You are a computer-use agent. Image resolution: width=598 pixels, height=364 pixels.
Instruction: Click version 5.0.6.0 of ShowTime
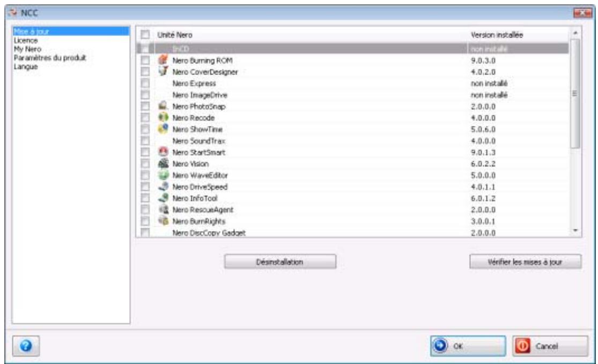[x=483, y=129]
